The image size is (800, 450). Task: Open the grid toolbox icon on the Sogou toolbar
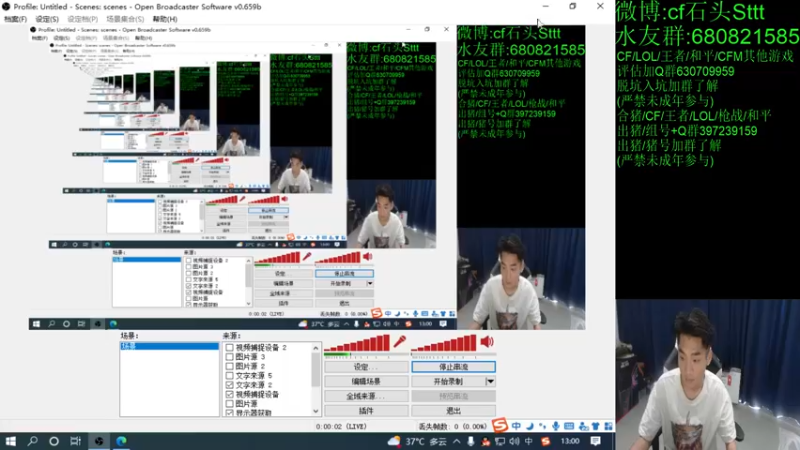click(x=608, y=426)
